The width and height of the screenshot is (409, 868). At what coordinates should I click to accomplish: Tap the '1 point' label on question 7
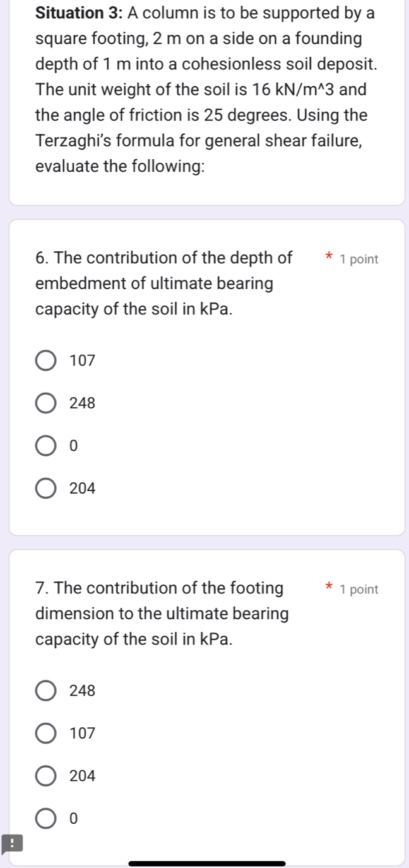[359, 590]
